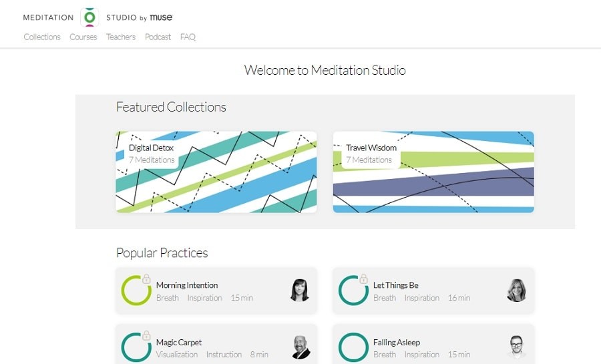Click the lock icon on Magic Carpet
Screen dimensions: 601x364
[146, 335]
